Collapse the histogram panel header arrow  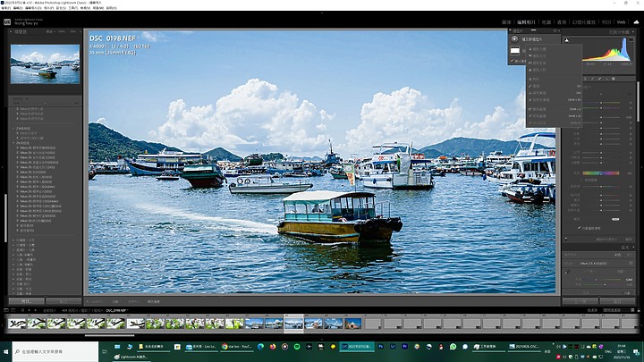[631, 31]
